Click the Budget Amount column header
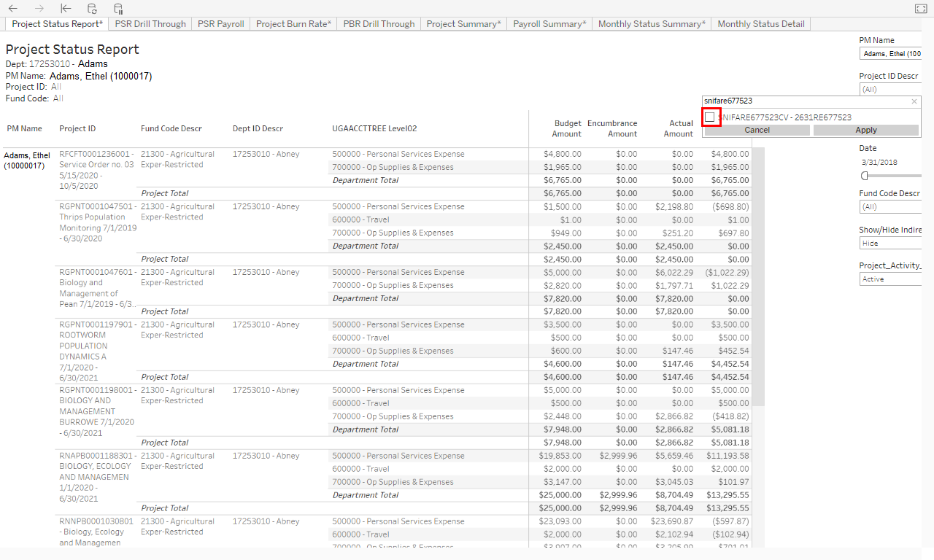Viewport: 934px width, 560px height. [x=568, y=128]
